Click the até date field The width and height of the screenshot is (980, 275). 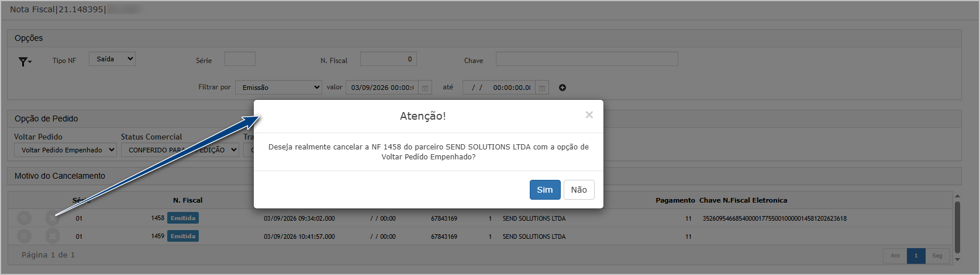click(499, 88)
